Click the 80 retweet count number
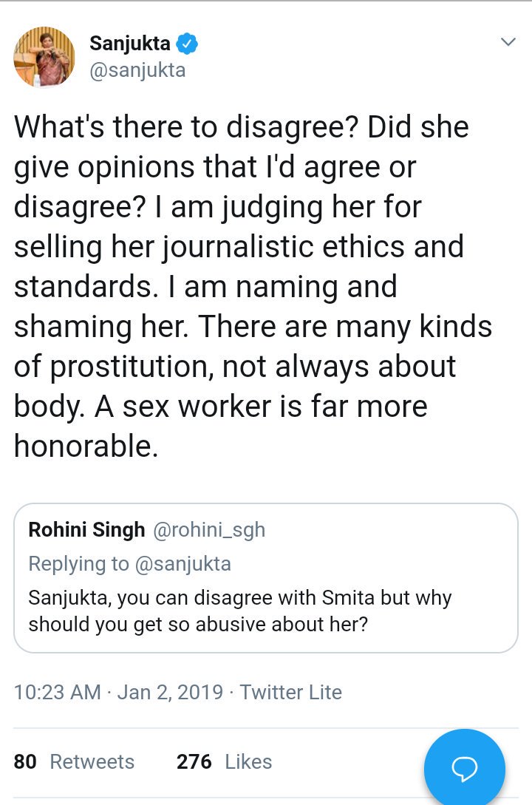Screen dimensions: 532x805 [25, 761]
